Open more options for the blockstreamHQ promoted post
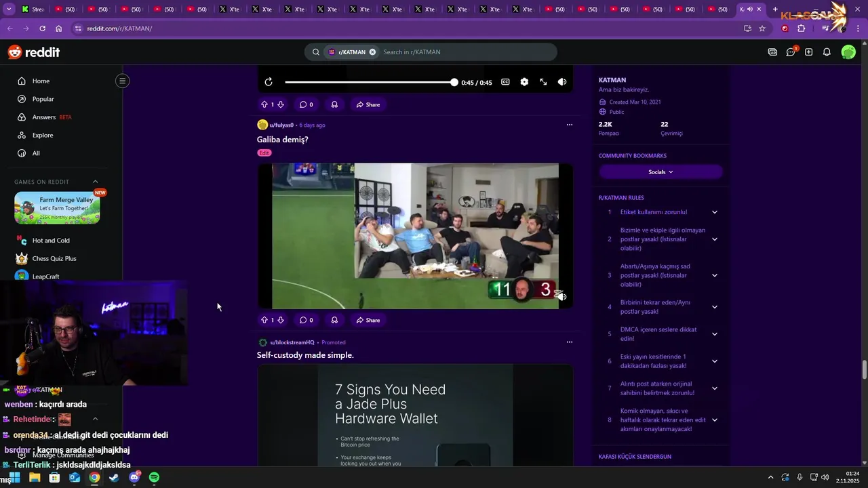The image size is (868, 488). click(x=570, y=342)
